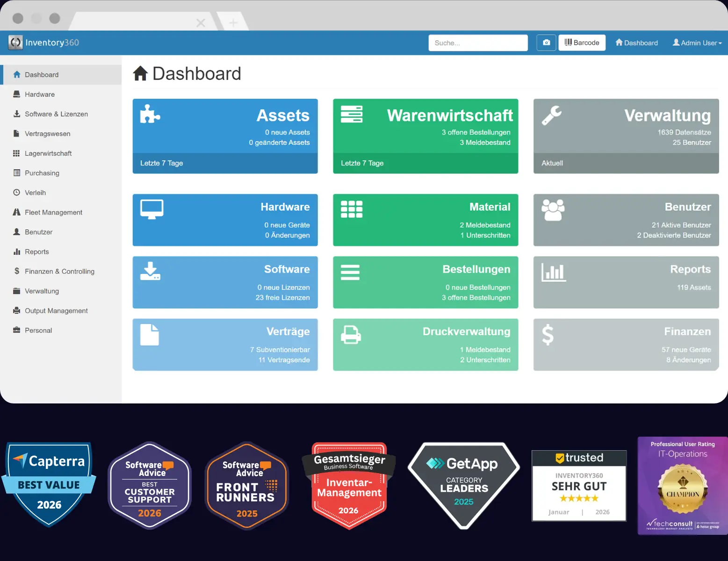This screenshot has height=561, width=728.
Task: Open the Warenwirtschaft tile
Action: (425, 136)
